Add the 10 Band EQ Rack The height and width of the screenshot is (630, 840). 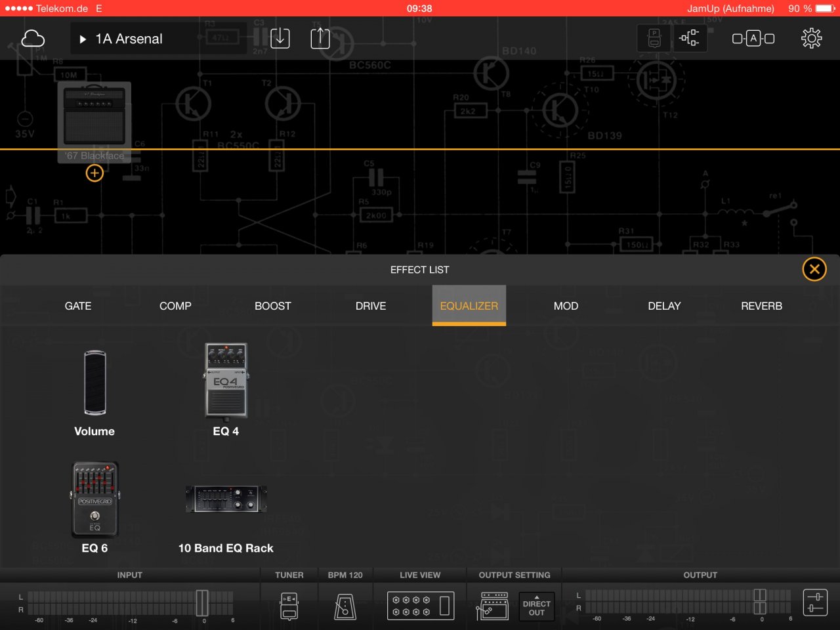[x=226, y=499]
